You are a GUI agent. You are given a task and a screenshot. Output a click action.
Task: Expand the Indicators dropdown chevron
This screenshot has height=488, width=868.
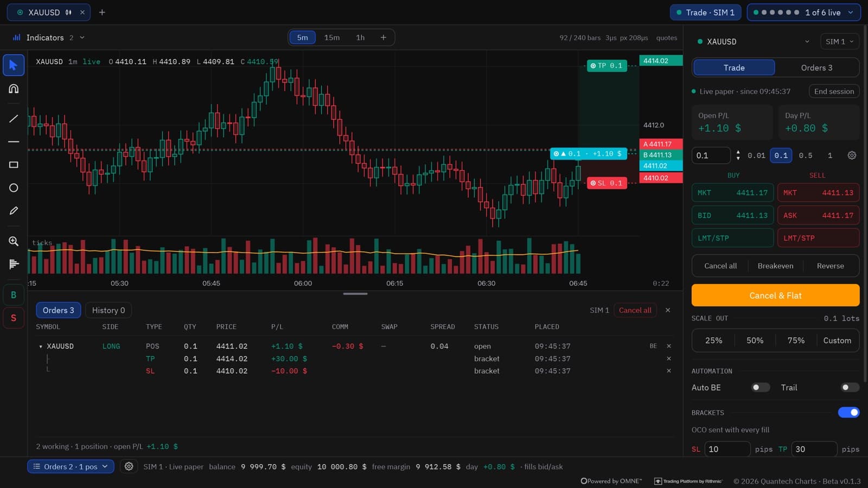[82, 37]
